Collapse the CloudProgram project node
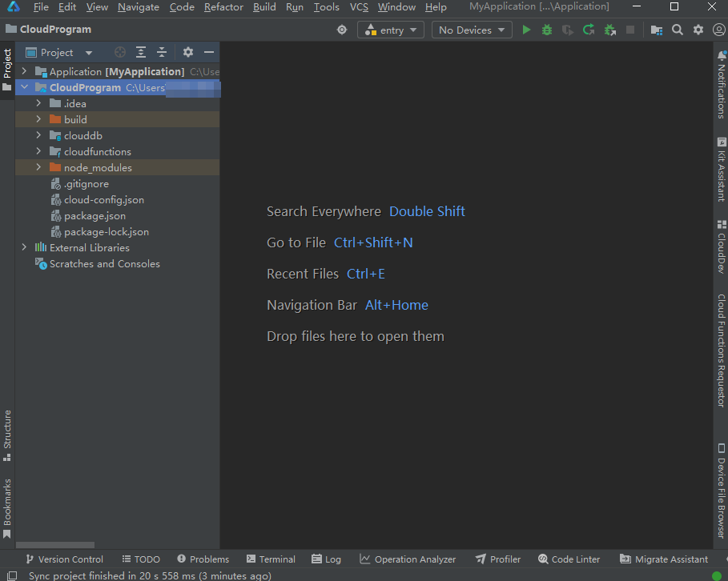The image size is (728, 581). coord(24,87)
